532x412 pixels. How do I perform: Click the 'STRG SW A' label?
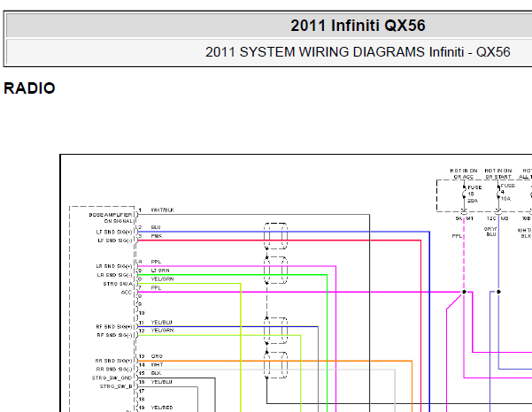118,284
